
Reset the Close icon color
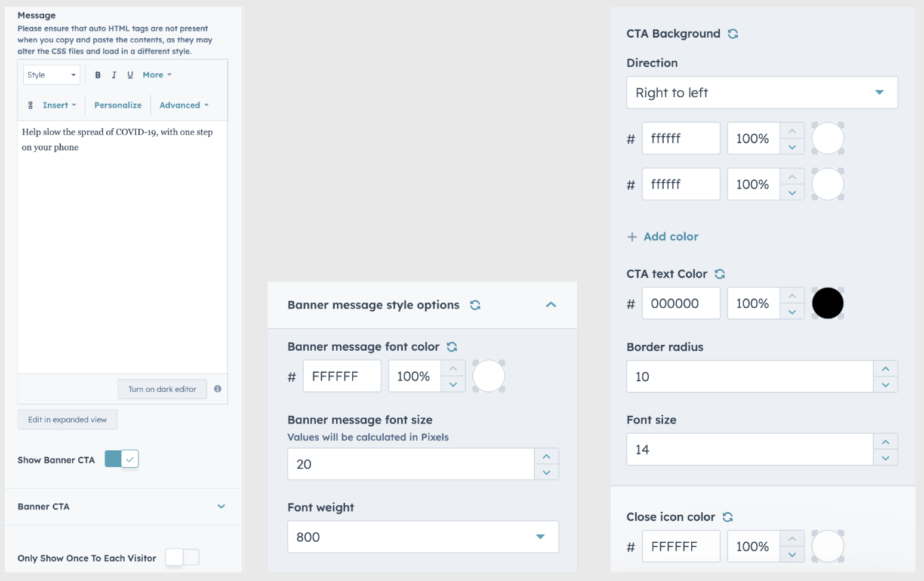(728, 517)
